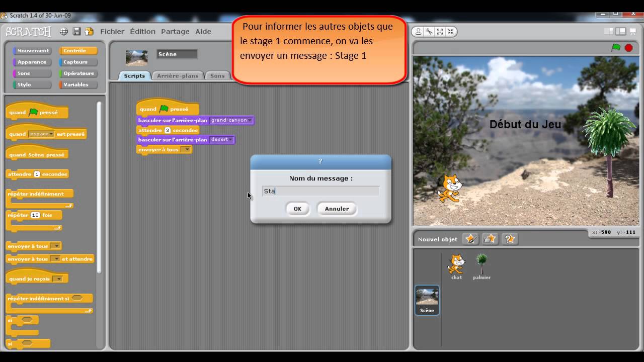
Task: Open the envoyer à tous message dropdown in script
Action: tap(186, 149)
